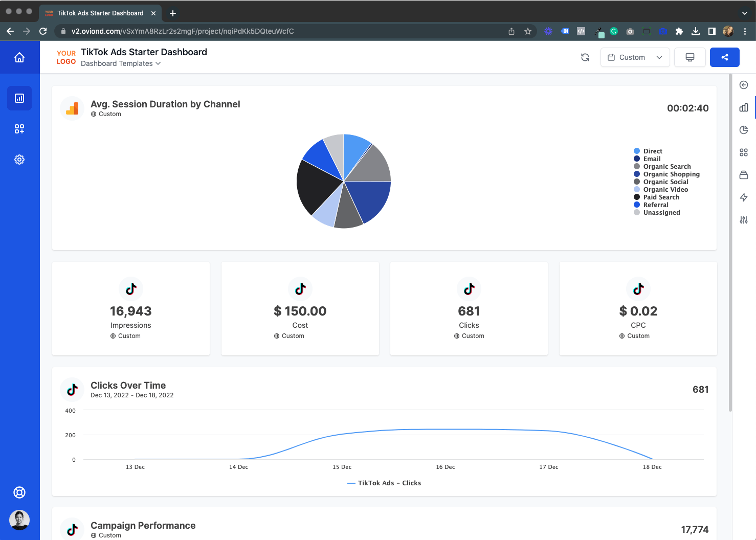Refresh the dashboard data

pyautogui.click(x=585, y=57)
